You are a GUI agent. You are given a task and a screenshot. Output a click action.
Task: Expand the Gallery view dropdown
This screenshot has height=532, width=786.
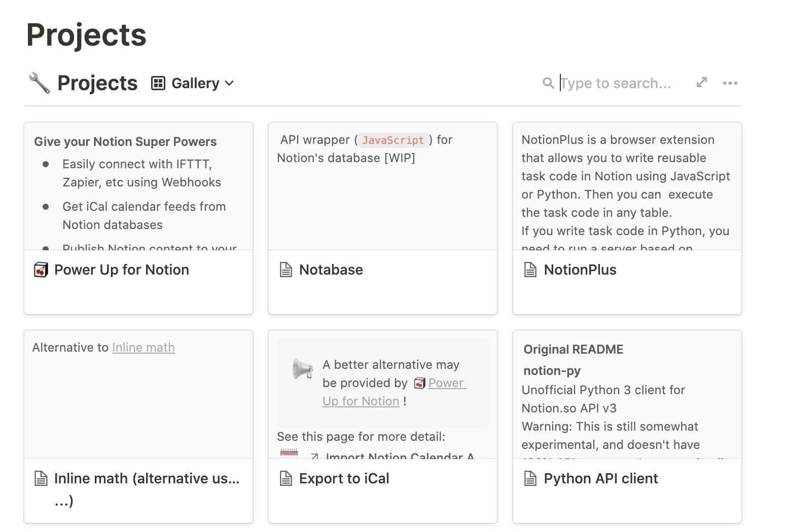tap(230, 83)
